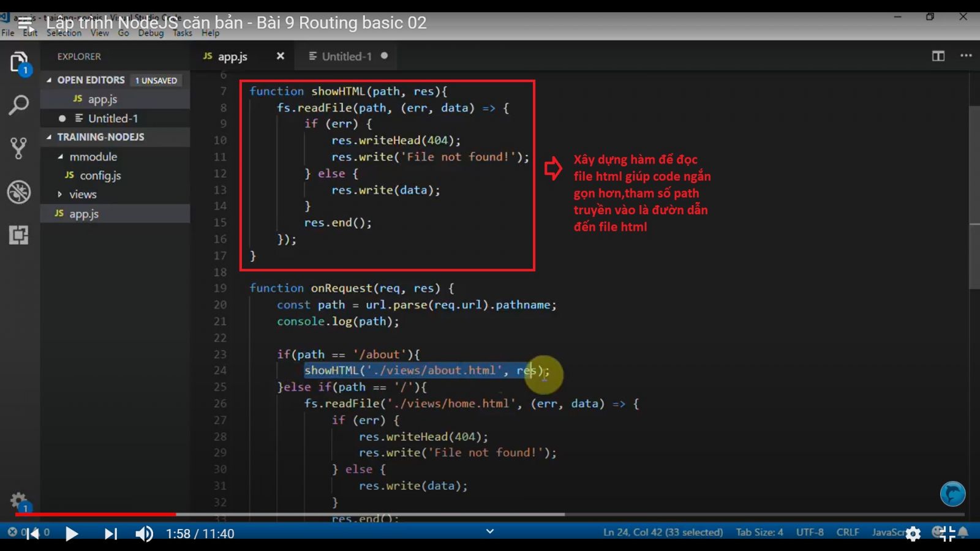Play the video
Screen dimensions: 980x551
72,534
